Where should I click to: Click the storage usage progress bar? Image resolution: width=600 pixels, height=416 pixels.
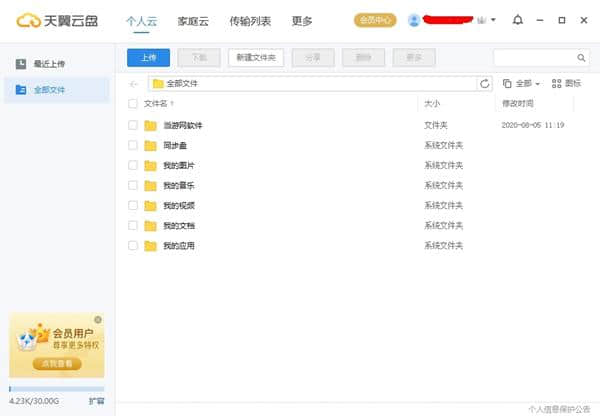pos(56,388)
